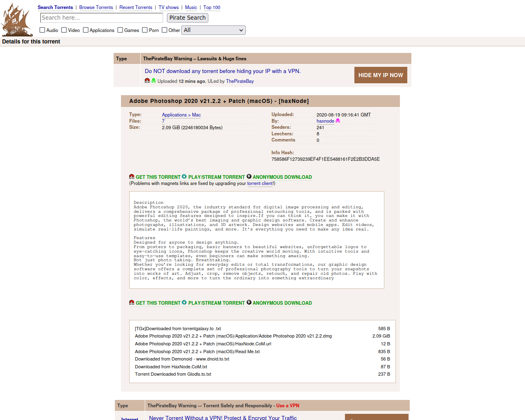
Task: Click the Details for this torrent heading
Action: coord(31,41)
